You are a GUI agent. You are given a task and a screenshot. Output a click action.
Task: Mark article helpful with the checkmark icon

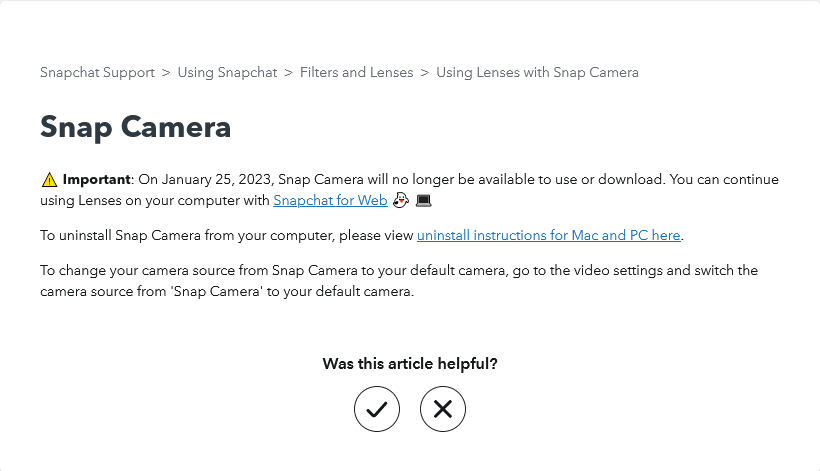click(377, 409)
